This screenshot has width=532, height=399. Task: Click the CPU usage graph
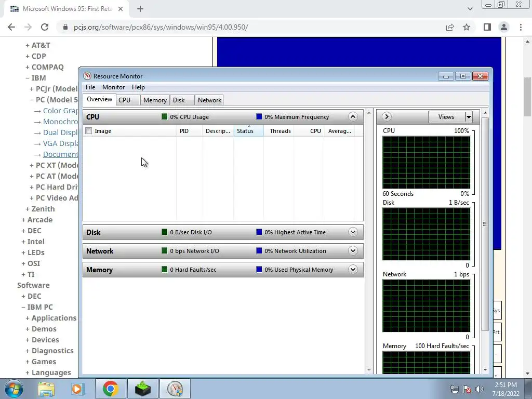point(427,162)
